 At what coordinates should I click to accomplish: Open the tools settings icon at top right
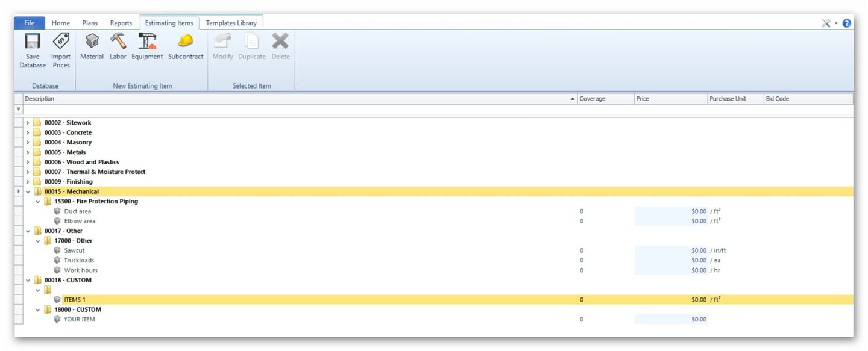coord(826,23)
